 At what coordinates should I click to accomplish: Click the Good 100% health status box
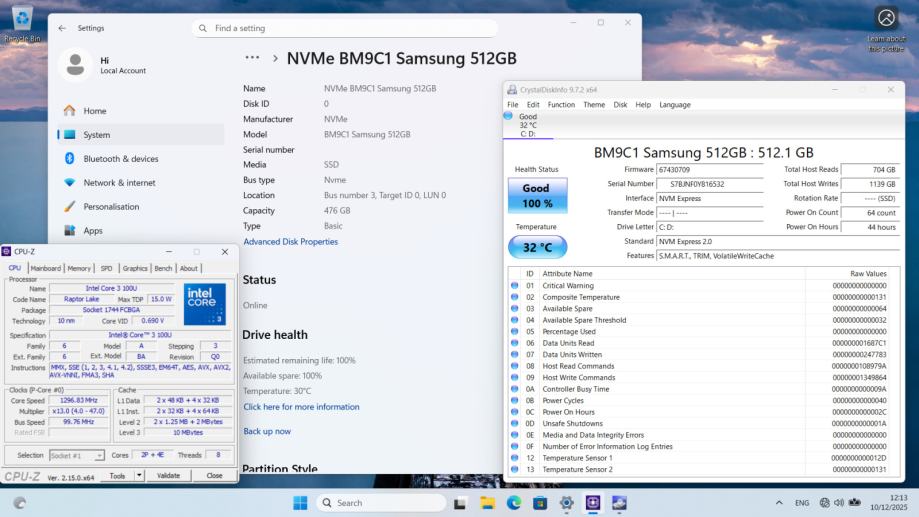point(536,195)
